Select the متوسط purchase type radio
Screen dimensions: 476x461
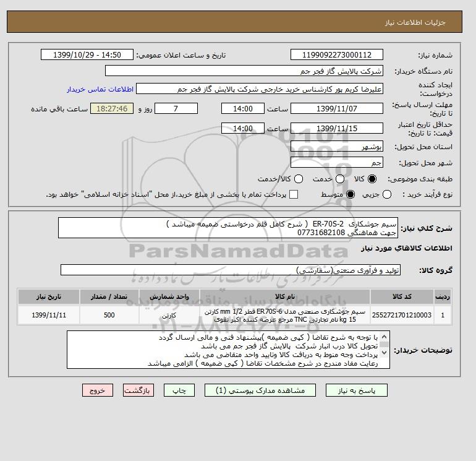tap(351, 194)
